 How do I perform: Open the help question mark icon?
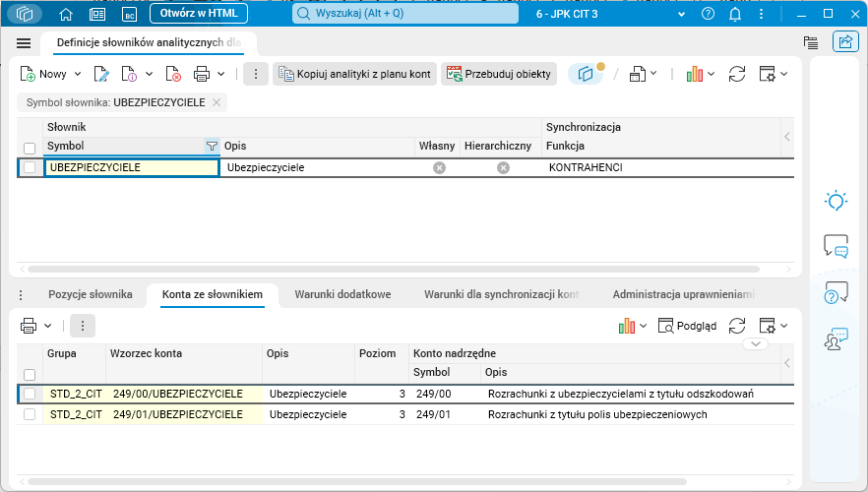click(708, 14)
